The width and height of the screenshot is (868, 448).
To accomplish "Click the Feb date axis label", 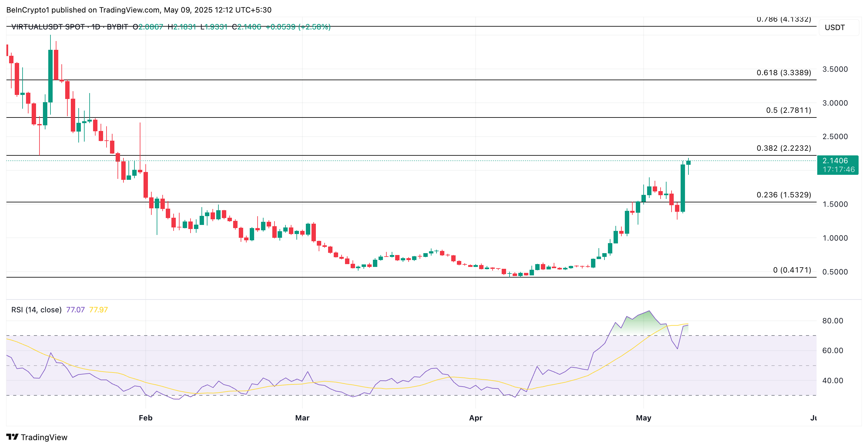I will coord(146,418).
